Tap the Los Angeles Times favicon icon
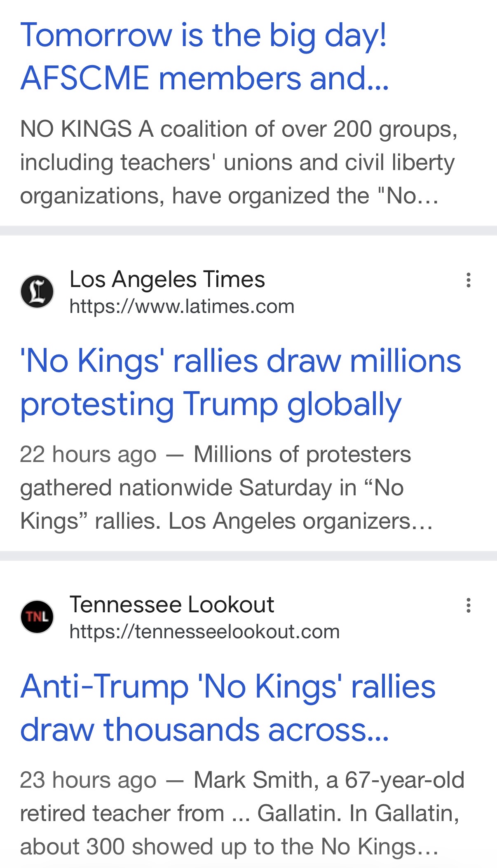497x868 pixels. [37, 292]
